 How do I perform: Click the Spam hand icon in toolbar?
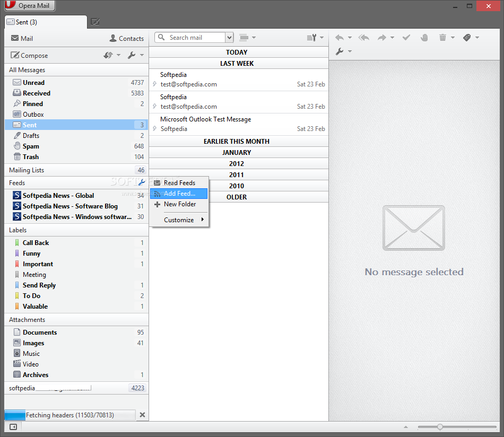(424, 38)
